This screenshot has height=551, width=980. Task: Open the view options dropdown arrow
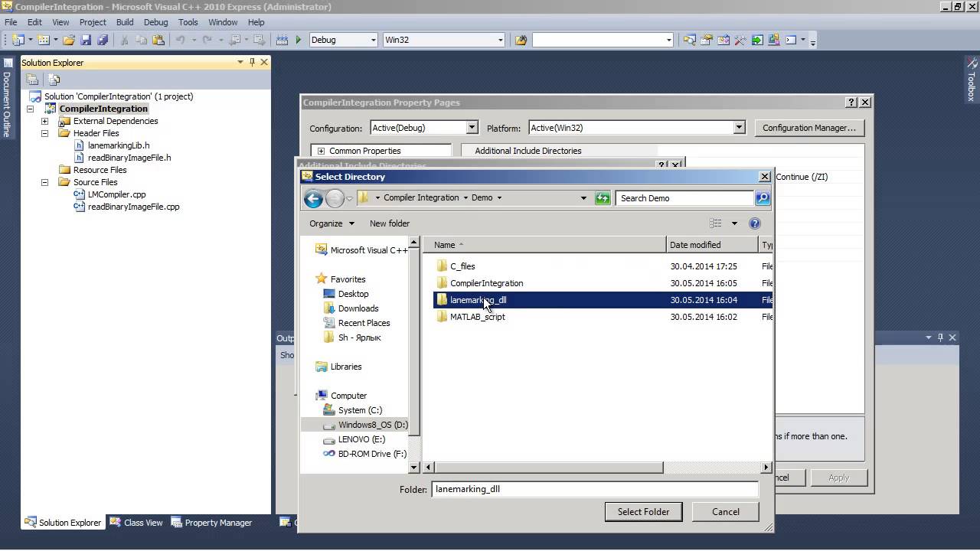click(734, 223)
